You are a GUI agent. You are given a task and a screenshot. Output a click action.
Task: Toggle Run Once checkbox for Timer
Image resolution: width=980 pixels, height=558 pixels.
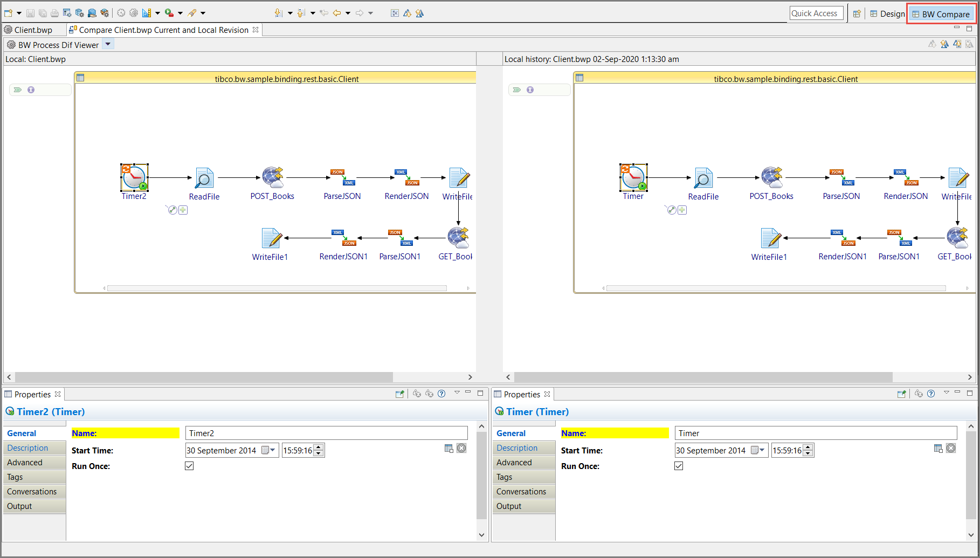tap(679, 466)
